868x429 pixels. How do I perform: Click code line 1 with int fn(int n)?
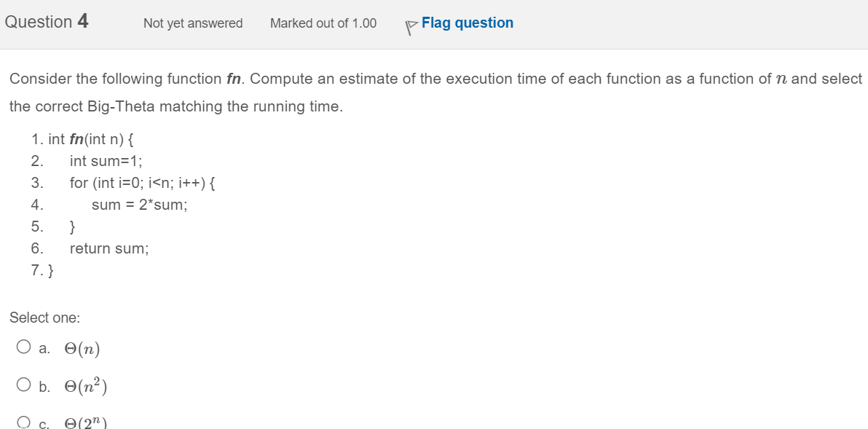82,139
